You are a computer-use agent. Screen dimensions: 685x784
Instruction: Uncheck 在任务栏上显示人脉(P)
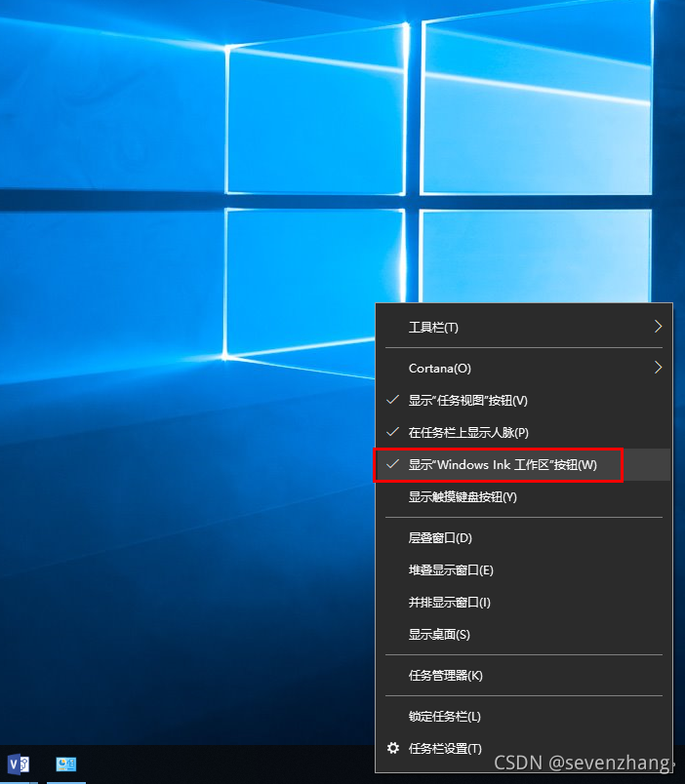[x=523, y=433]
